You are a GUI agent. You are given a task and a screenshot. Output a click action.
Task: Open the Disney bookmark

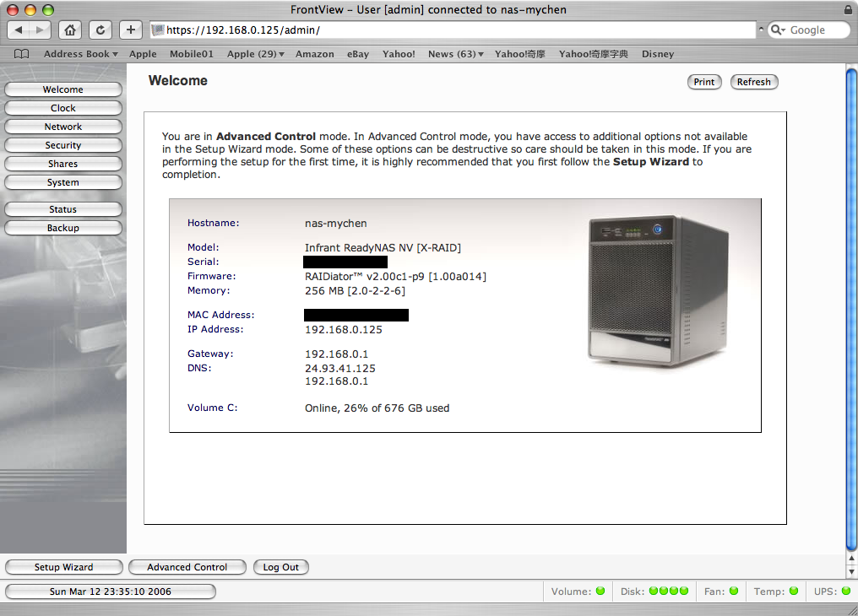point(658,54)
